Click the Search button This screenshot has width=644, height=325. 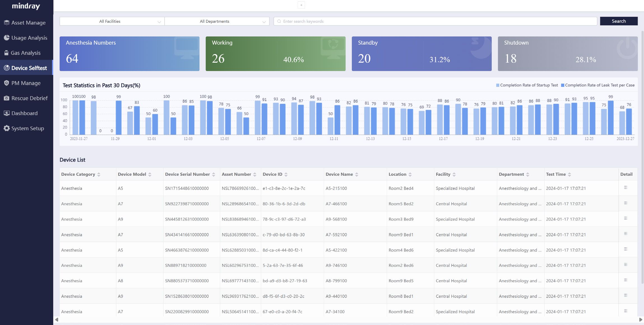pyautogui.click(x=619, y=21)
